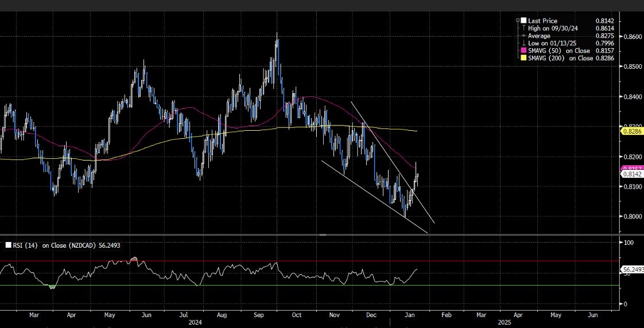Click the 2024 year label on time axis
The width and height of the screenshot is (644, 328).
[195, 323]
